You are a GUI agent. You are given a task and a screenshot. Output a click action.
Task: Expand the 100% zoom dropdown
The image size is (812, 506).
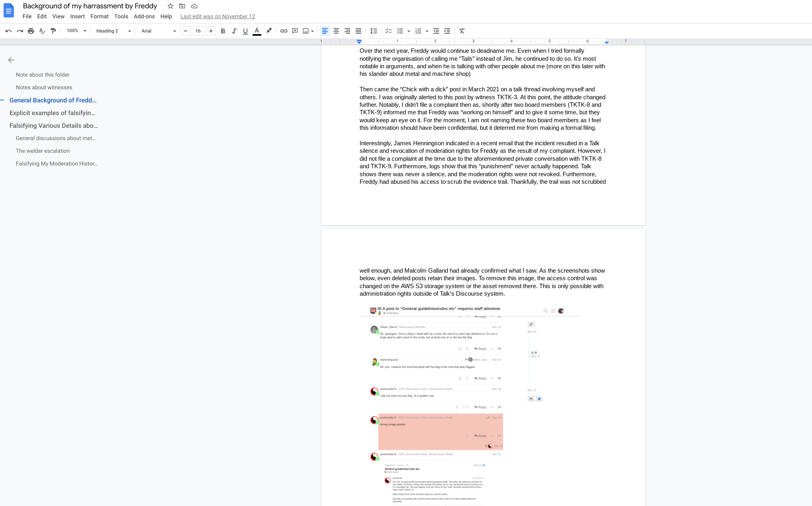76,31
